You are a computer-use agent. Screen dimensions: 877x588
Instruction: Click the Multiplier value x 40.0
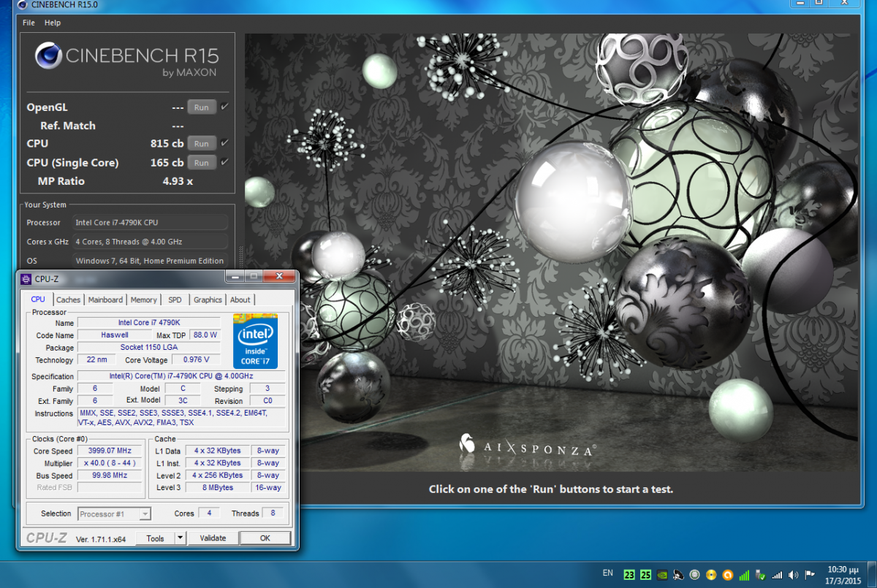pyautogui.click(x=110, y=463)
